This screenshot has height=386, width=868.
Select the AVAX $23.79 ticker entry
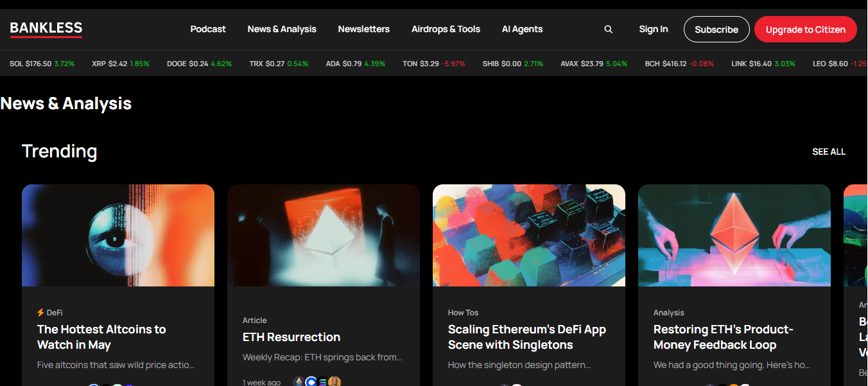594,64
